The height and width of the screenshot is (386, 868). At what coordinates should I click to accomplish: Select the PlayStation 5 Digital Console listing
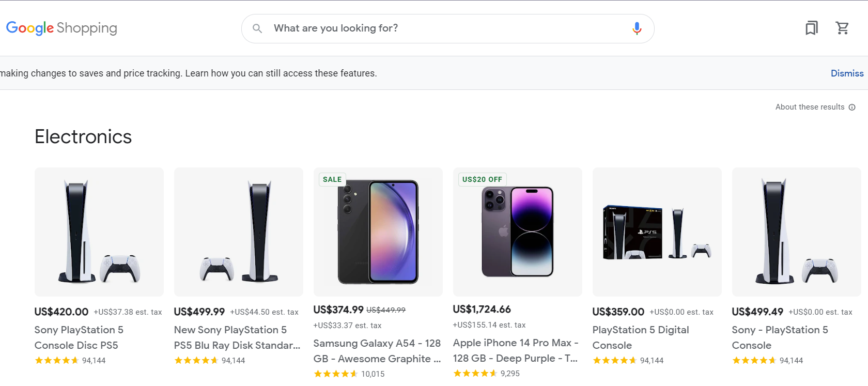(x=641, y=337)
